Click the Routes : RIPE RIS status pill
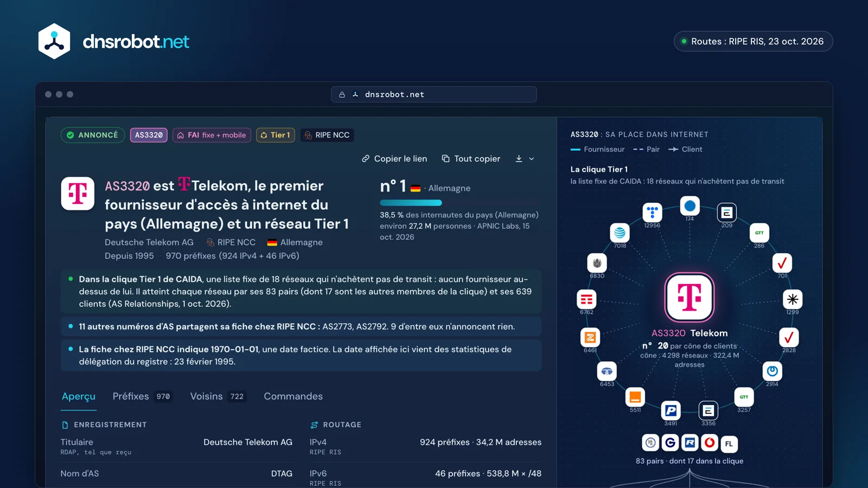The height and width of the screenshot is (488, 868). (x=753, y=41)
